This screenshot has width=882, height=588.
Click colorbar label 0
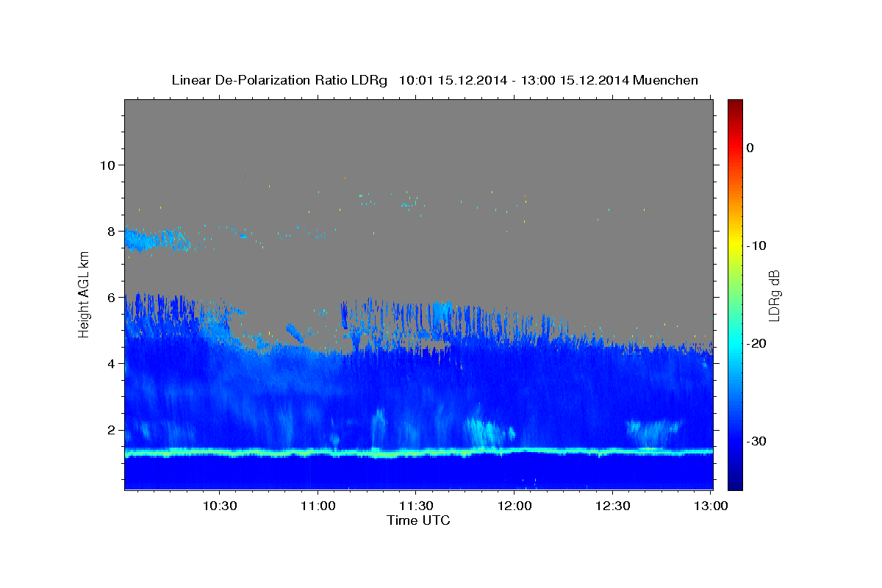[750, 148]
